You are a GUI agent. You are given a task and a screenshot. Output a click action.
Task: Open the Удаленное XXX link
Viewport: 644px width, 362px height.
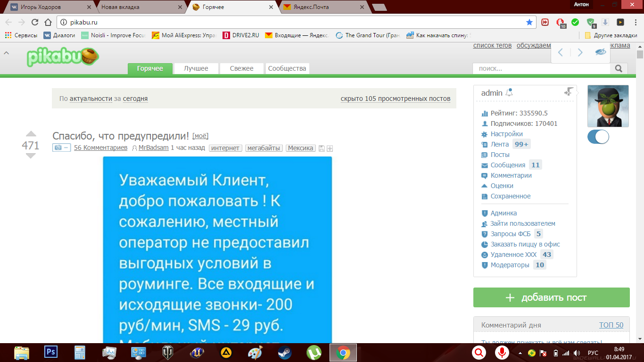(513, 255)
